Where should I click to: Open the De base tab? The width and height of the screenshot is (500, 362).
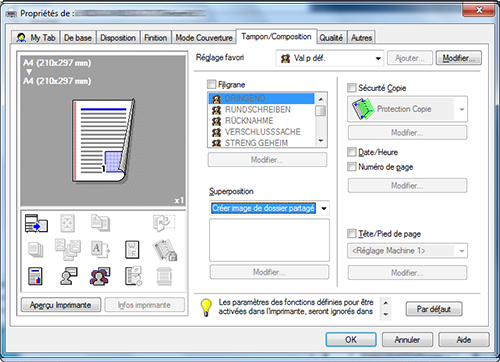coord(78,38)
